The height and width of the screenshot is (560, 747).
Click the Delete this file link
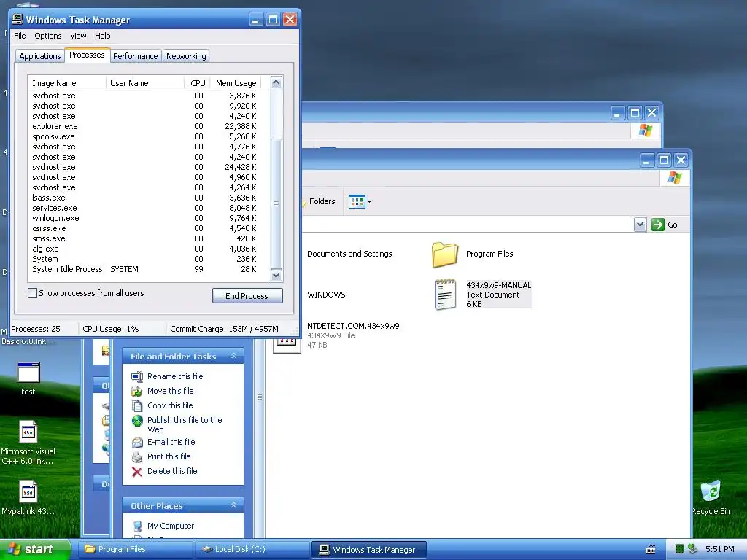pyautogui.click(x=172, y=472)
